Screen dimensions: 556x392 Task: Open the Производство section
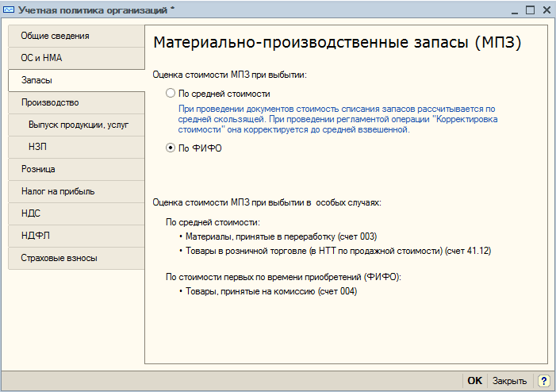[x=76, y=102]
